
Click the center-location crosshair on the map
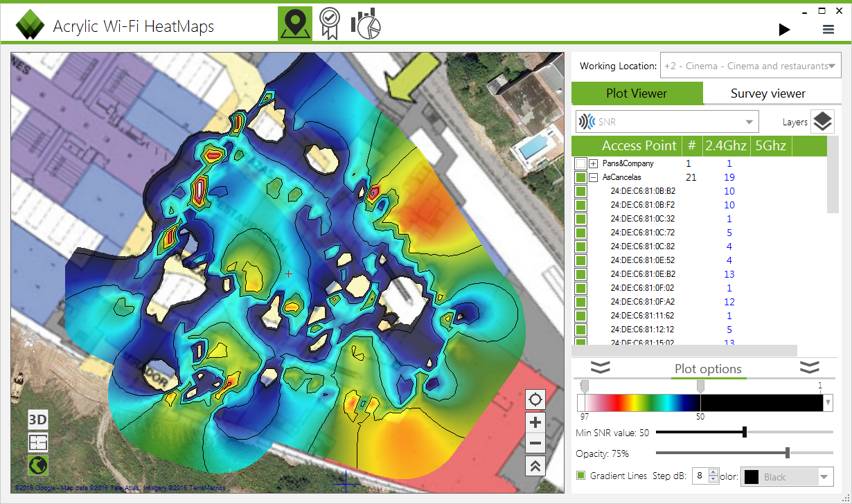point(535,399)
